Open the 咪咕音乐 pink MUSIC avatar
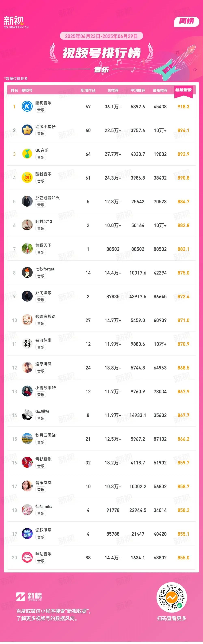203x644 pixels. pos(27,558)
